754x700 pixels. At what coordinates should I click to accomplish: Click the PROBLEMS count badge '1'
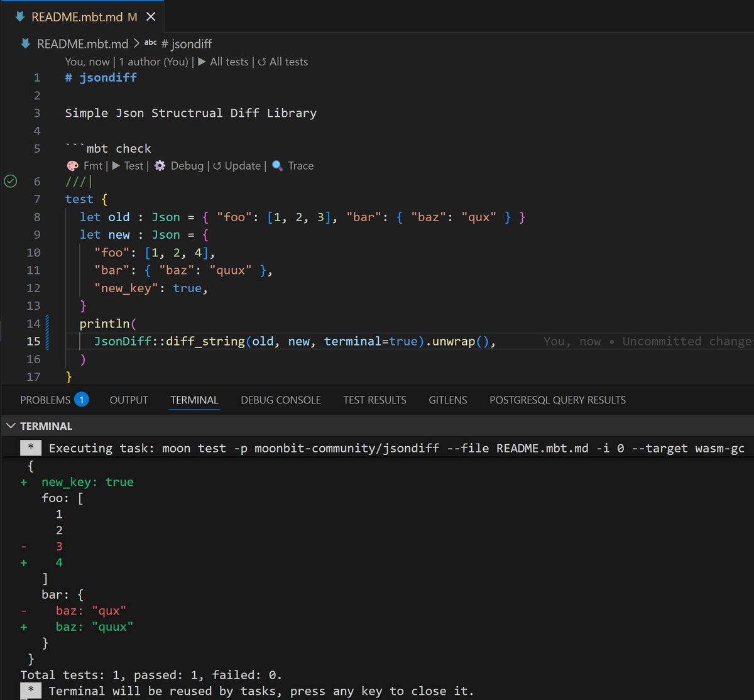81,399
